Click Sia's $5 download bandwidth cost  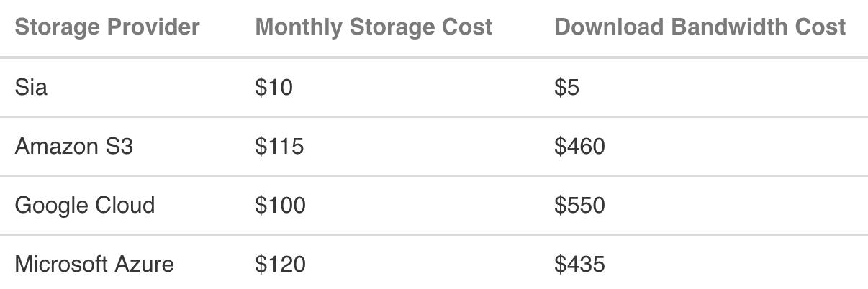pos(567,88)
